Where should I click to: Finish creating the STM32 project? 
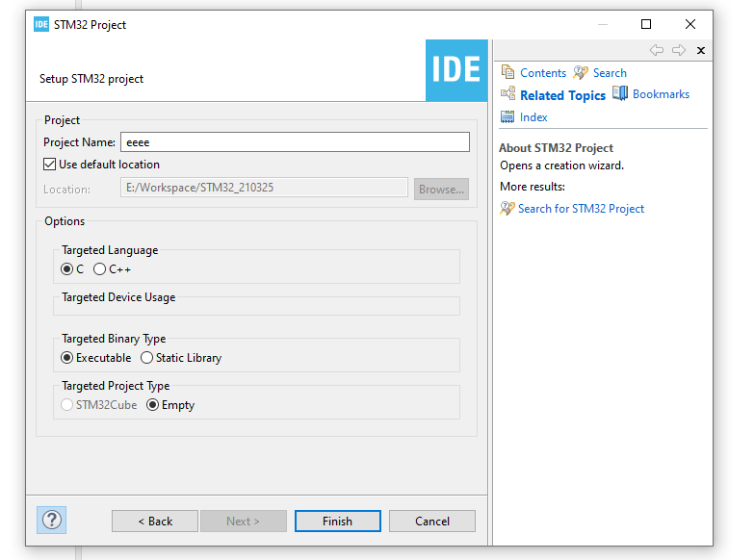point(338,522)
